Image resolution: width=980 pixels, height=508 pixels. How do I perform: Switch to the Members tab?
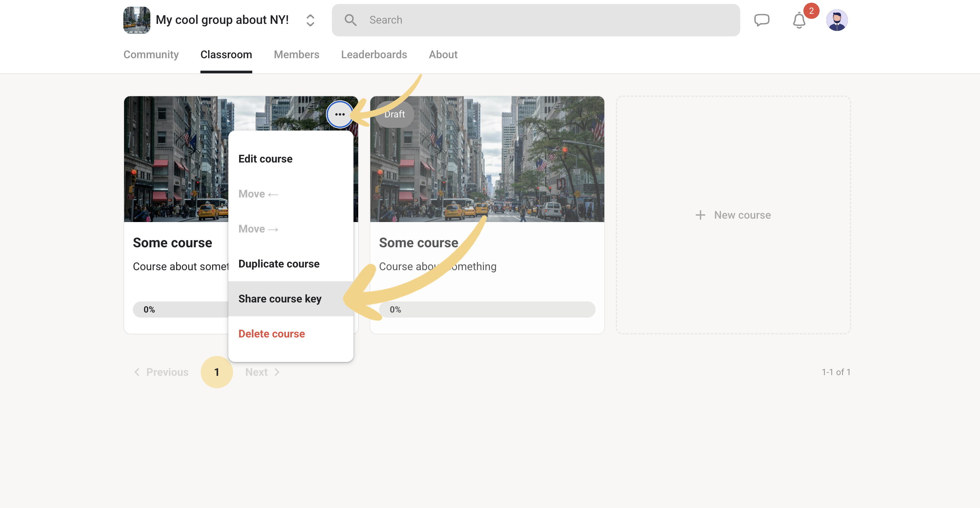coord(296,55)
